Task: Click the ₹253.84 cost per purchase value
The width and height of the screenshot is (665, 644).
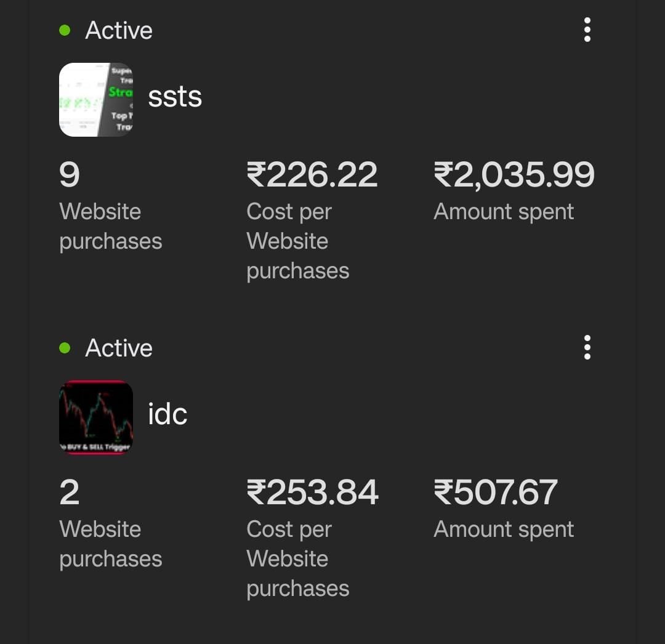Action: [312, 493]
